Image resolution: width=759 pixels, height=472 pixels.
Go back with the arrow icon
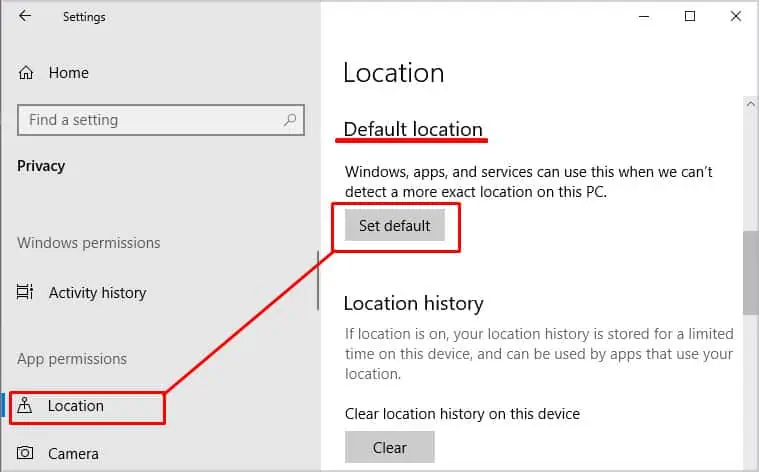click(25, 16)
